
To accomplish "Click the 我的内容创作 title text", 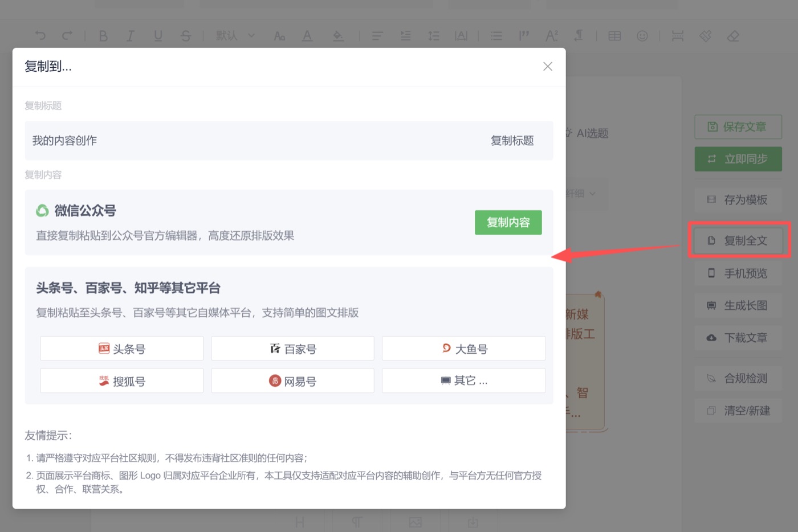I will [64, 141].
